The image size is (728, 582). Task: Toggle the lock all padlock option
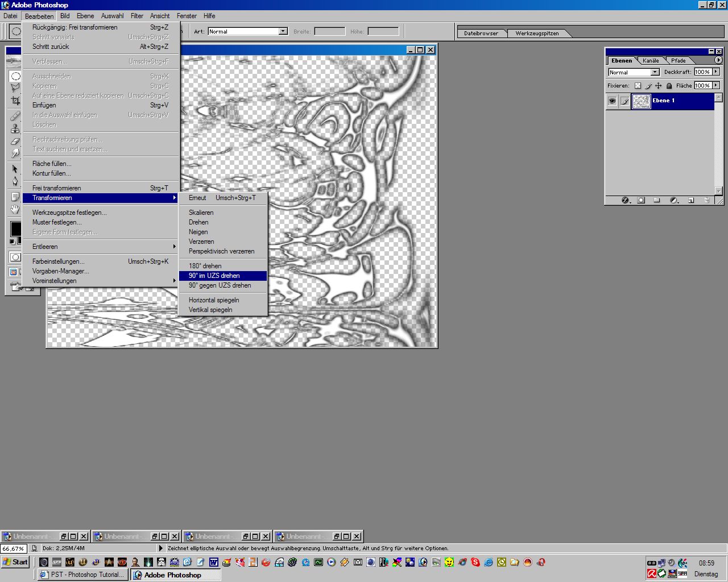[669, 86]
